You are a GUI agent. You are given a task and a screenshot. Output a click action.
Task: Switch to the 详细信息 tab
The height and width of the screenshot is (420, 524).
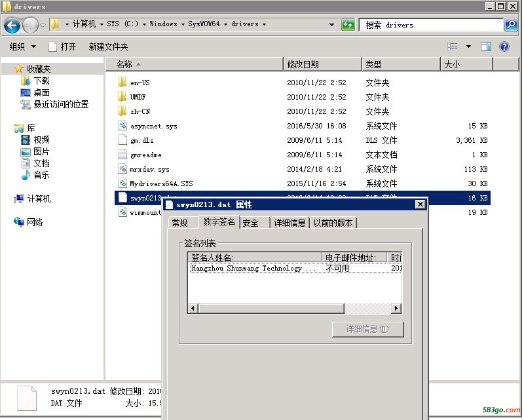point(290,223)
